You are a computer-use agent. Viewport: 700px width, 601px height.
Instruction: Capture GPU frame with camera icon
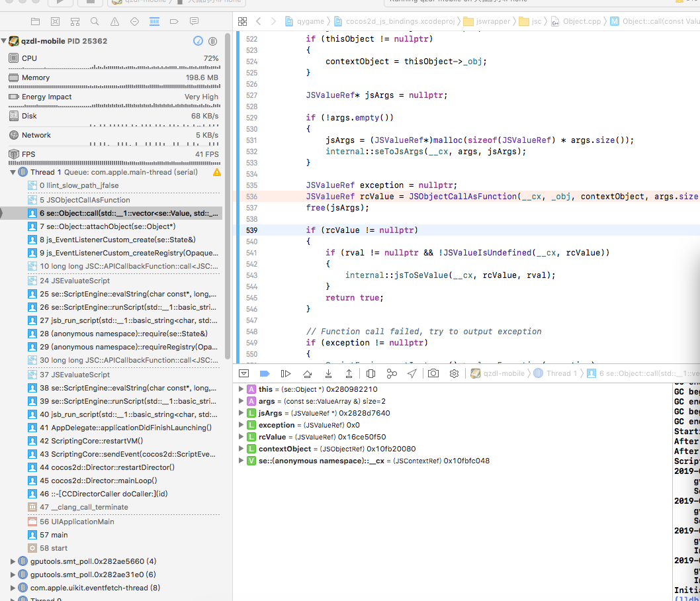coord(433,373)
